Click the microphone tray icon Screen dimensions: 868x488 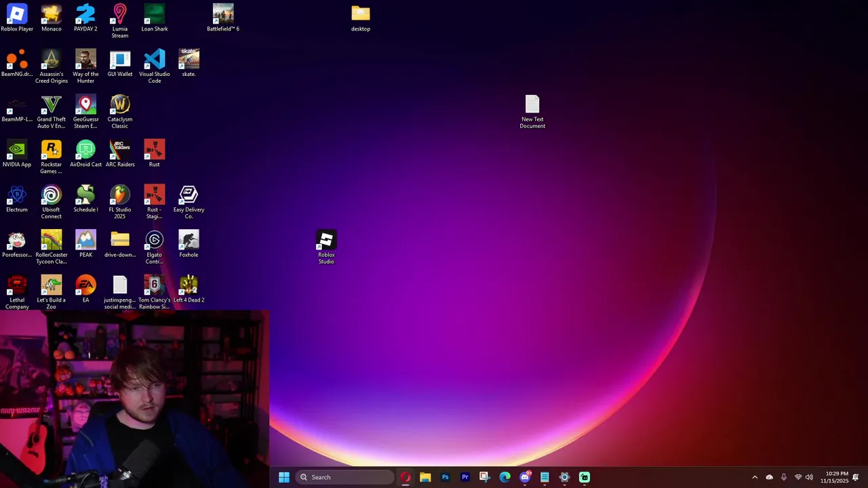tap(784, 477)
